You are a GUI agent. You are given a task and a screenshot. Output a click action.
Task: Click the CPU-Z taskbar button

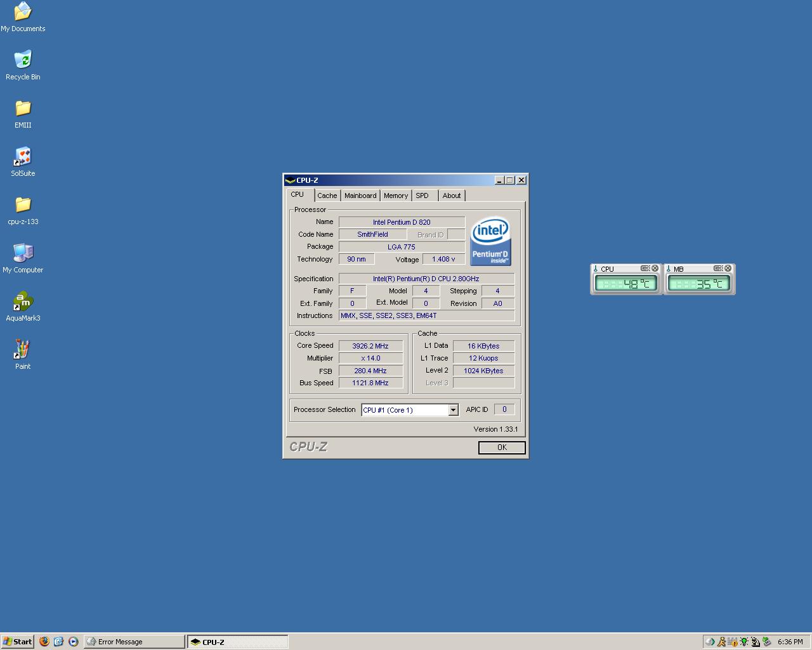237,642
